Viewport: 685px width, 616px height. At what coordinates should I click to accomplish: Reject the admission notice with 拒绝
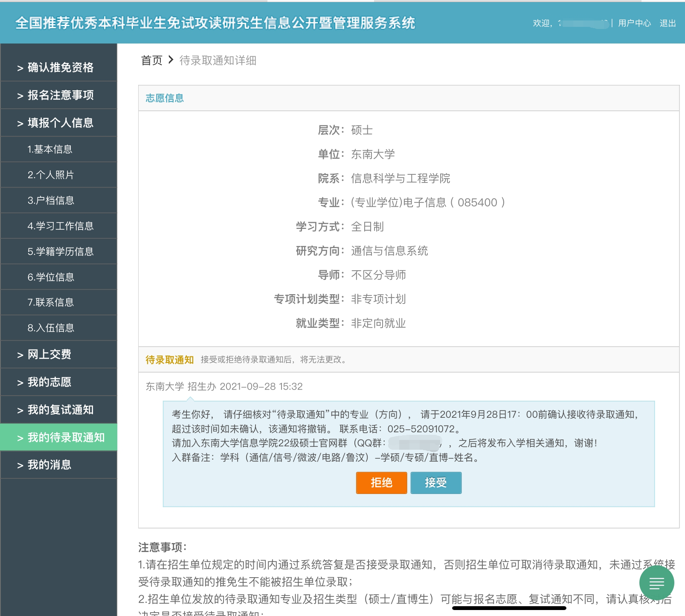click(x=381, y=483)
